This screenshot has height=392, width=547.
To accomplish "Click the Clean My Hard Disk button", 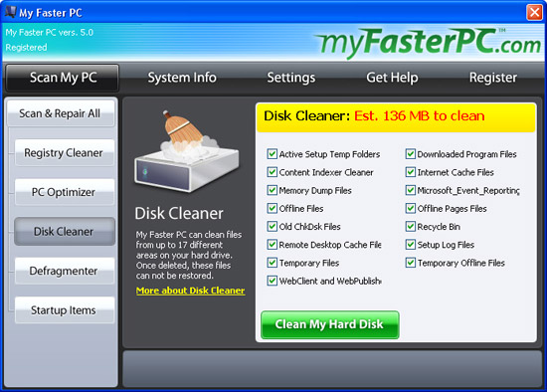I will point(329,324).
